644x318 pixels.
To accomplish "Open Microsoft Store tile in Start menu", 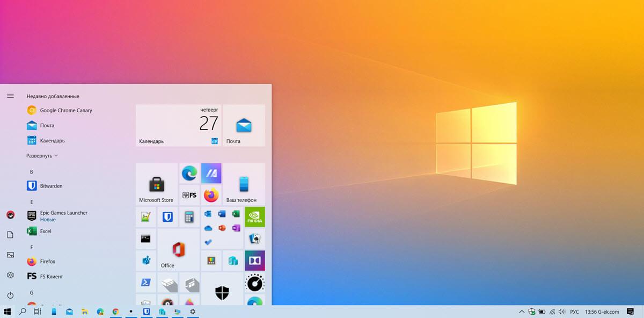I will [156, 184].
